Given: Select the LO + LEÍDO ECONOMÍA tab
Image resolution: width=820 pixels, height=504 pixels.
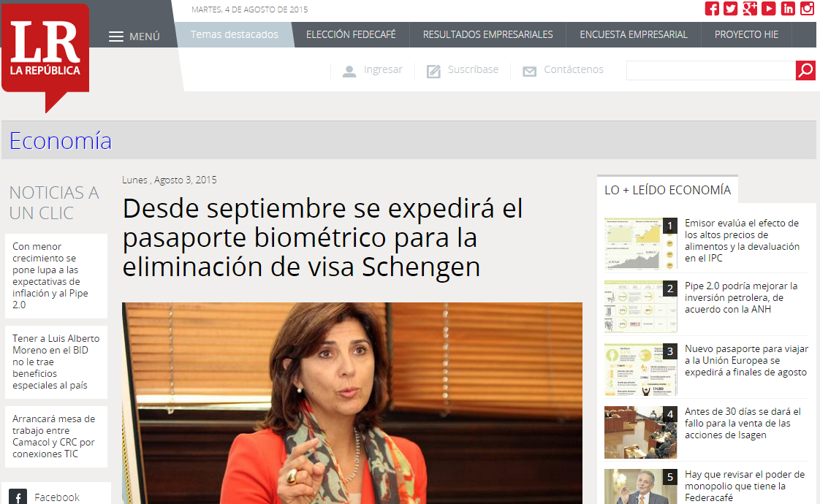Looking at the screenshot, I should 668,190.
